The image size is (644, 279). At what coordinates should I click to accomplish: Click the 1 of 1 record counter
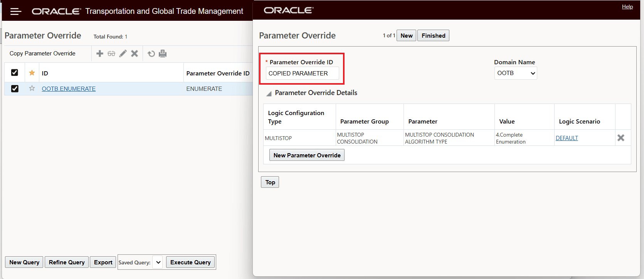click(389, 35)
